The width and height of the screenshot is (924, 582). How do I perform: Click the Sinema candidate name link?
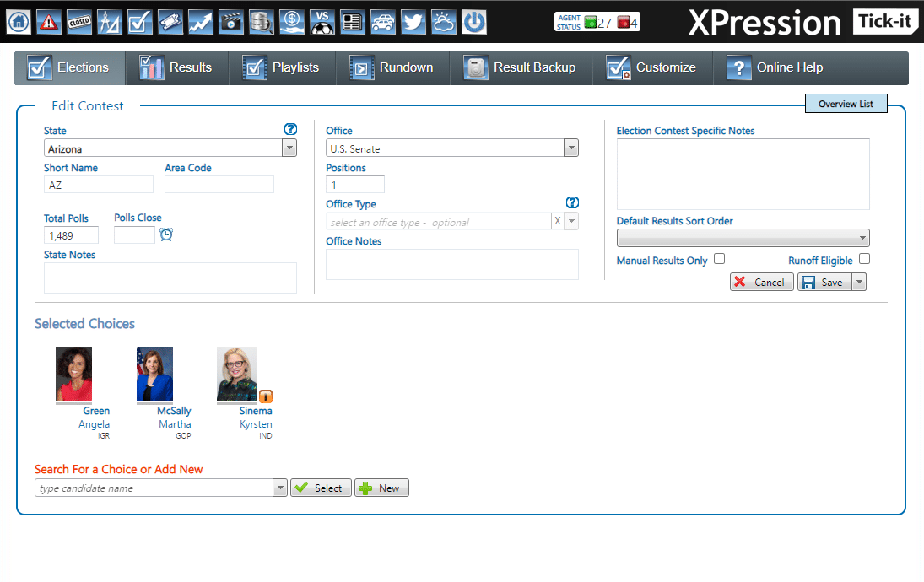tap(256, 411)
